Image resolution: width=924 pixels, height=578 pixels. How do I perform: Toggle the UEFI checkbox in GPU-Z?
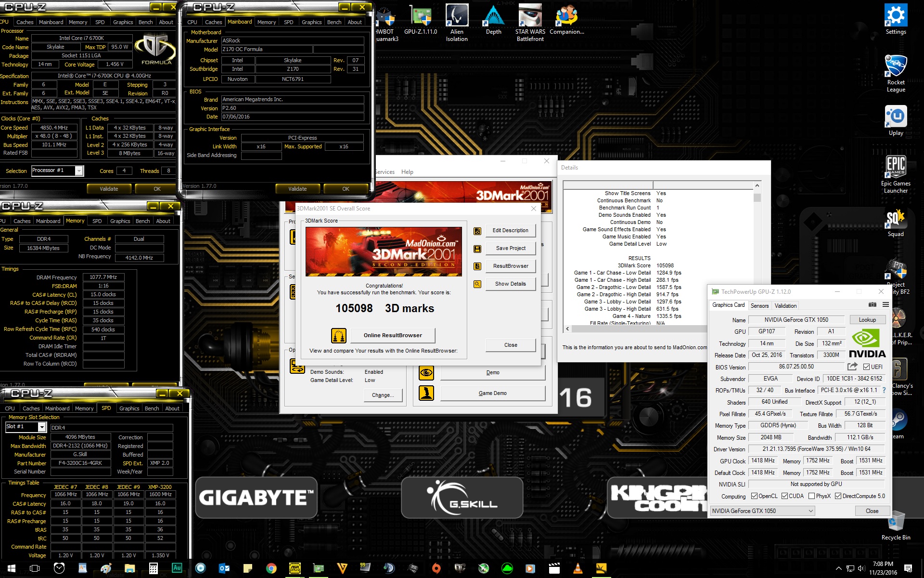tap(866, 367)
